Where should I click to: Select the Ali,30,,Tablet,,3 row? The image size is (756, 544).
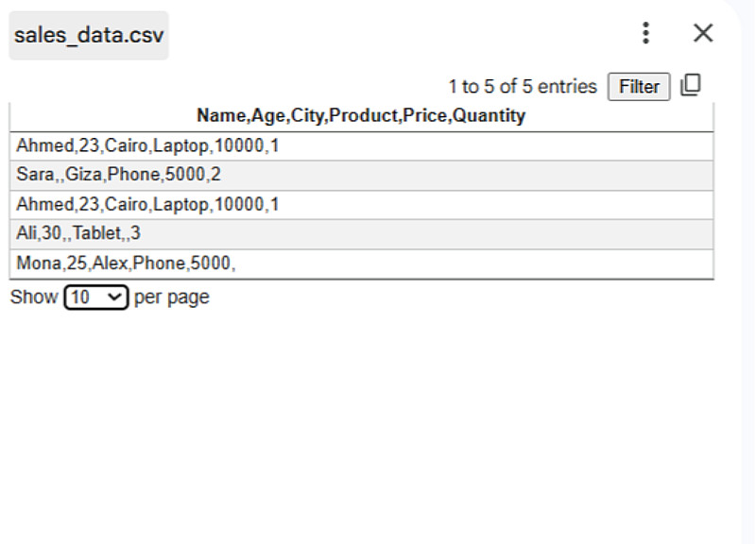pyautogui.click(x=78, y=234)
